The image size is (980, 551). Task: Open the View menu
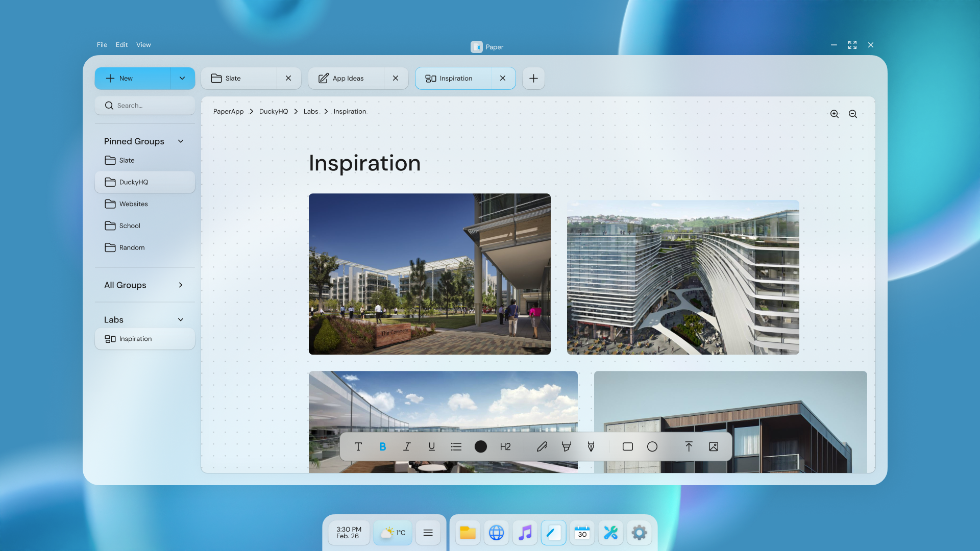[143, 45]
